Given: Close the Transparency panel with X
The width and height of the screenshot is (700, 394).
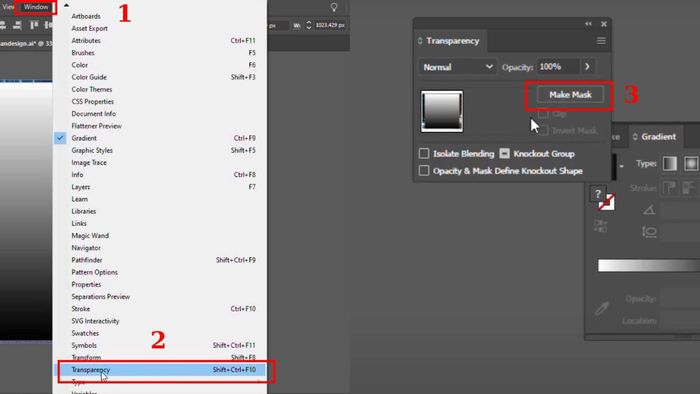Looking at the screenshot, I should [x=604, y=24].
